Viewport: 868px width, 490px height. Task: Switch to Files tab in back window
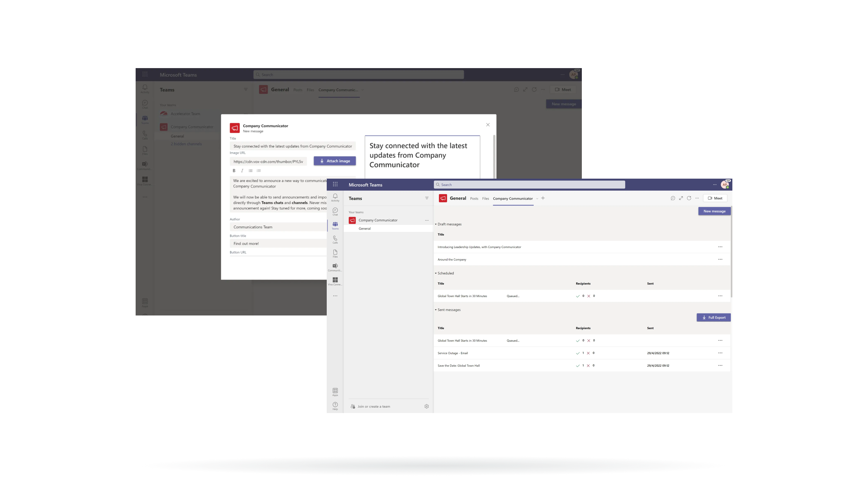coord(310,90)
